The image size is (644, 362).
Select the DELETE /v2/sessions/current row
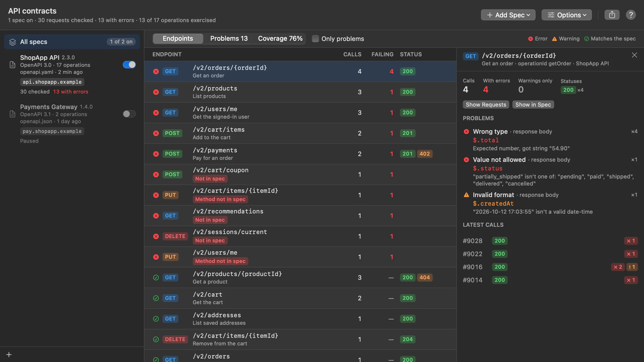[x=300, y=236]
